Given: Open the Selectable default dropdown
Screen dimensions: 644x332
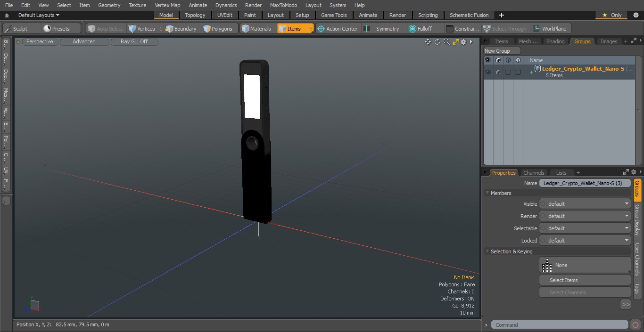Looking at the screenshot, I should coord(588,228).
